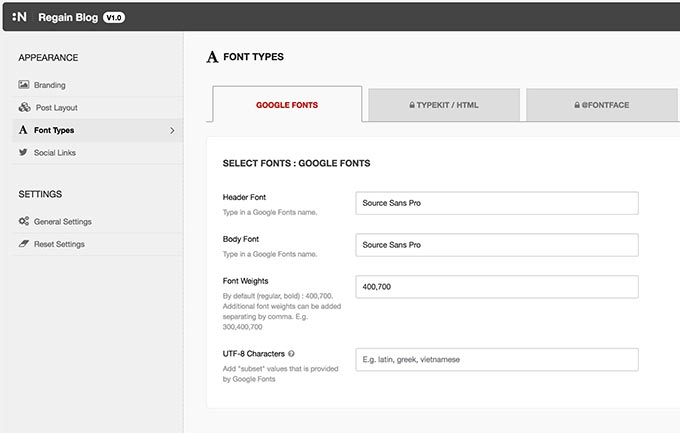
Task: Click the N logo icon in header
Action: click(x=20, y=17)
